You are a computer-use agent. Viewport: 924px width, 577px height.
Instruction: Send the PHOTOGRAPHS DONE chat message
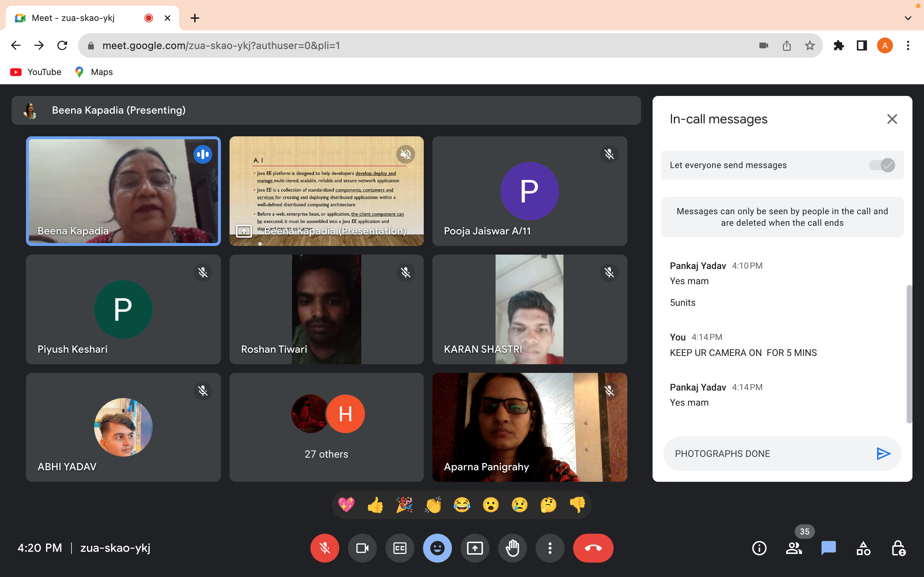coord(883,453)
